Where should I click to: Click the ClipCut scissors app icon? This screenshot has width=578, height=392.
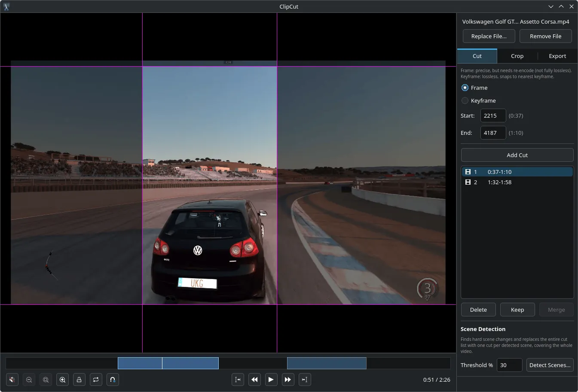[x=6, y=6]
